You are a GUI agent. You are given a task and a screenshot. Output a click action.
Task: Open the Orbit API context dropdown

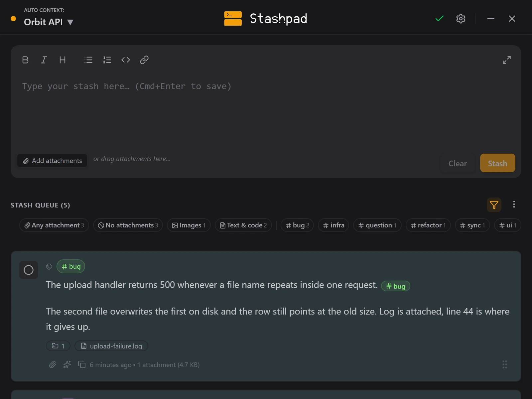(x=49, y=22)
